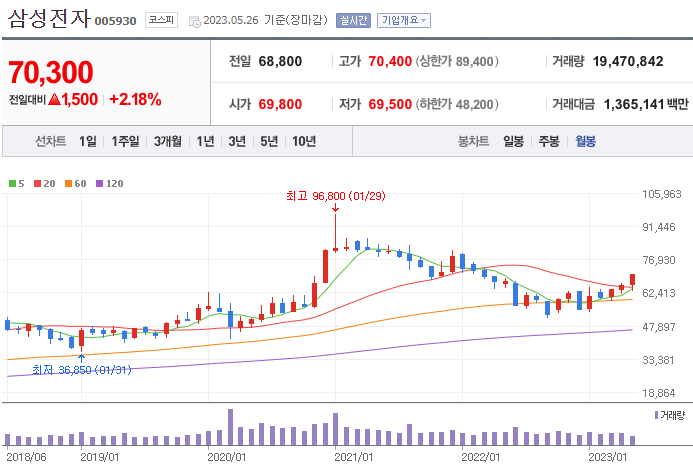
Task: Click the 거래대금 value 1,365,141 백만
Action: click(646, 104)
